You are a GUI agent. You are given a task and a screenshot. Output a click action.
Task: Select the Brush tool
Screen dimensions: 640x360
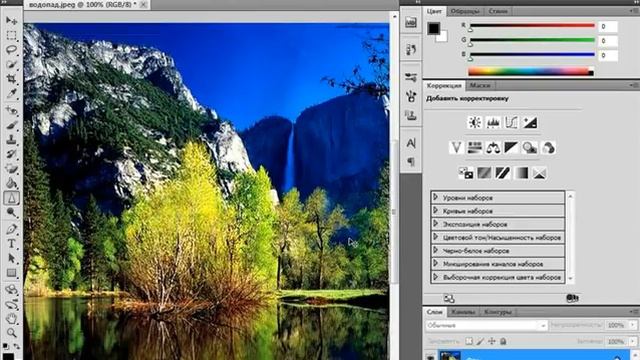tap(11, 125)
